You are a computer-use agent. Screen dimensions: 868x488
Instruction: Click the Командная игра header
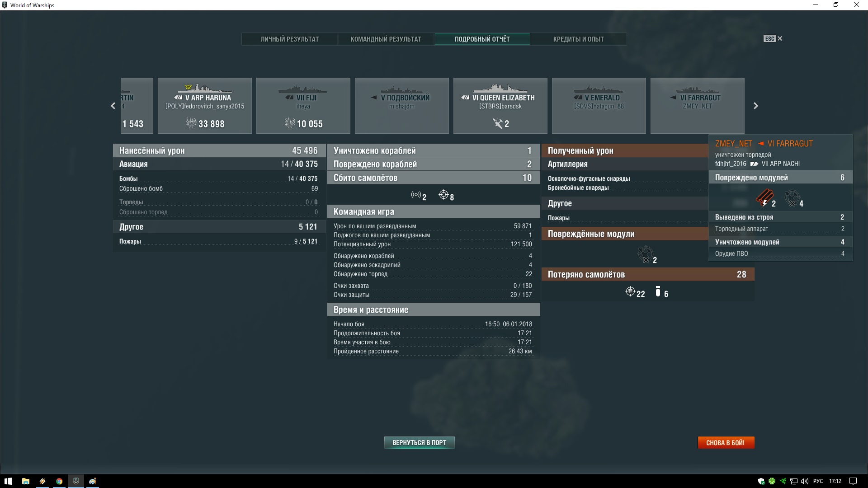(434, 211)
